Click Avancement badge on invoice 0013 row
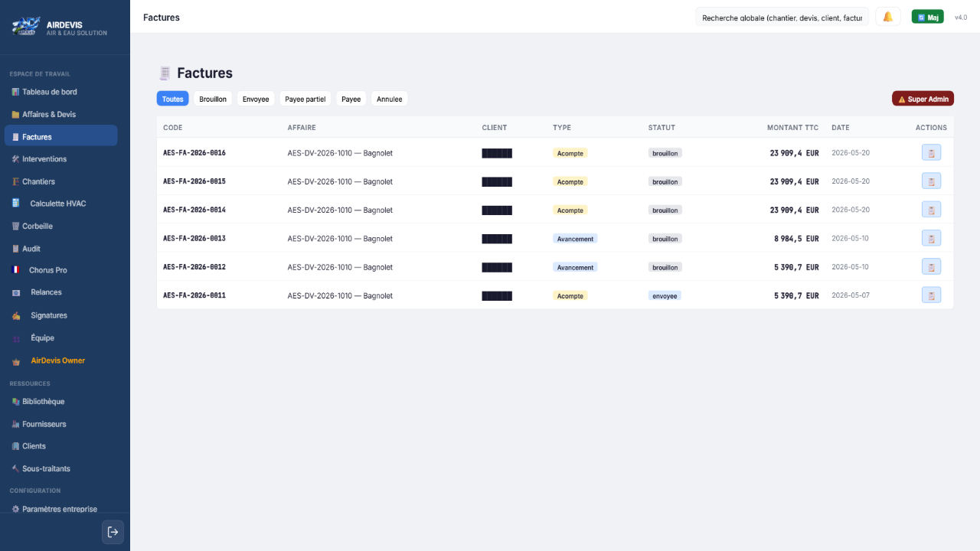Image resolution: width=980 pixels, height=551 pixels. pos(575,239)
